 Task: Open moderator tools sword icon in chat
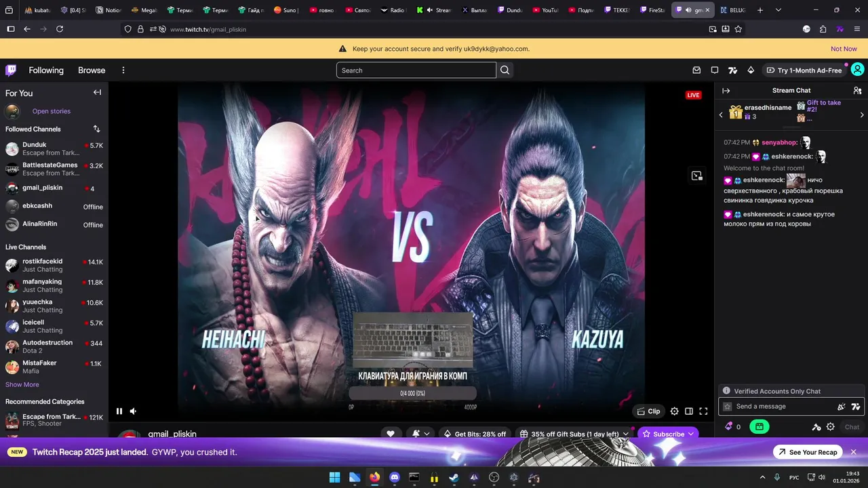coord(816,427)
